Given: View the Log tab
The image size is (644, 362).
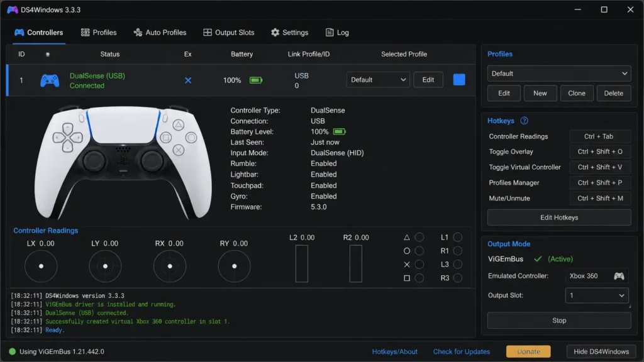Looking at the screenshot, I should coord(337,33).
